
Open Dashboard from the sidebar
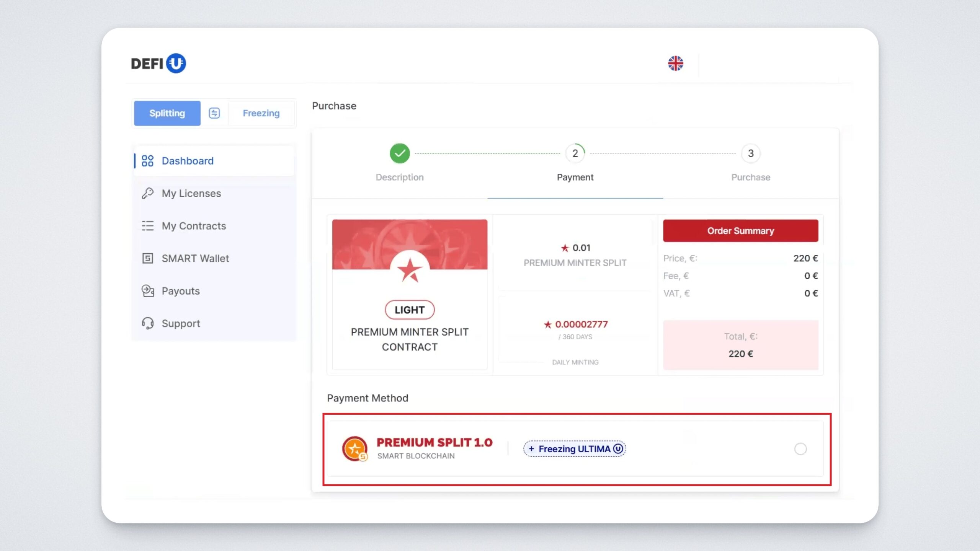[x=187, y=161]
